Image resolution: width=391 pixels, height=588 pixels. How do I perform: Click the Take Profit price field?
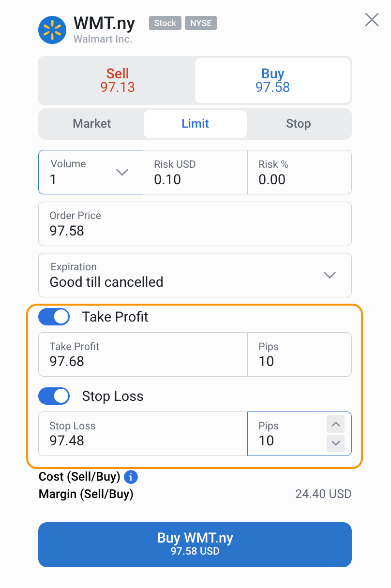coord(143,354)
